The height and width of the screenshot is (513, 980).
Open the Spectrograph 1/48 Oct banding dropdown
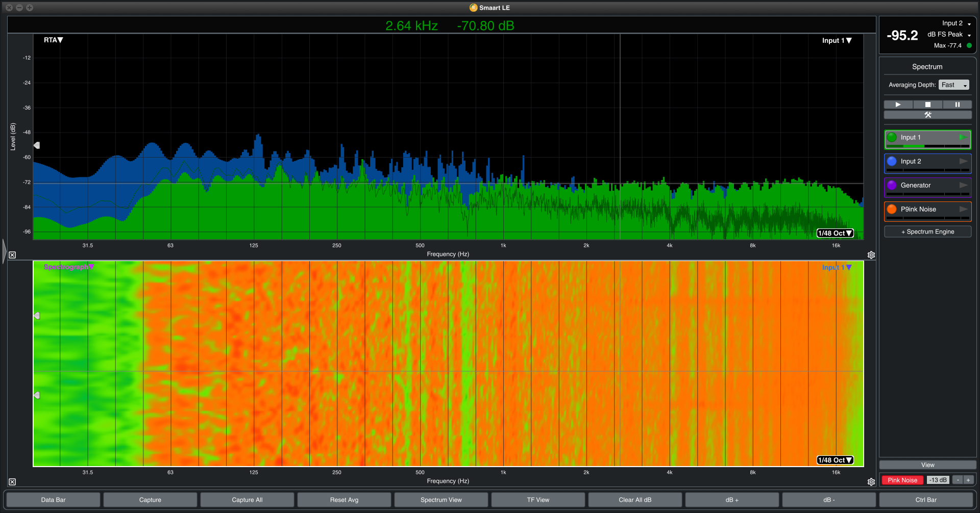point(835,460)
